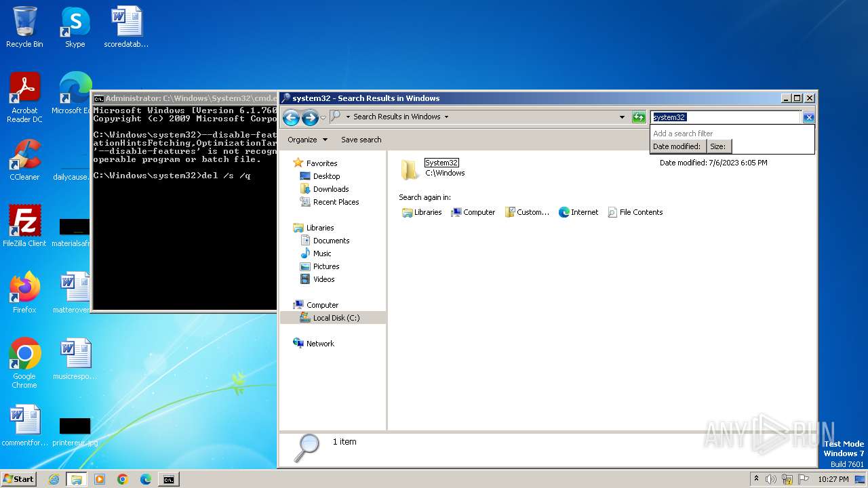
Task: Click the Back navigation arrow in Explorer
Action: point(291,117)
